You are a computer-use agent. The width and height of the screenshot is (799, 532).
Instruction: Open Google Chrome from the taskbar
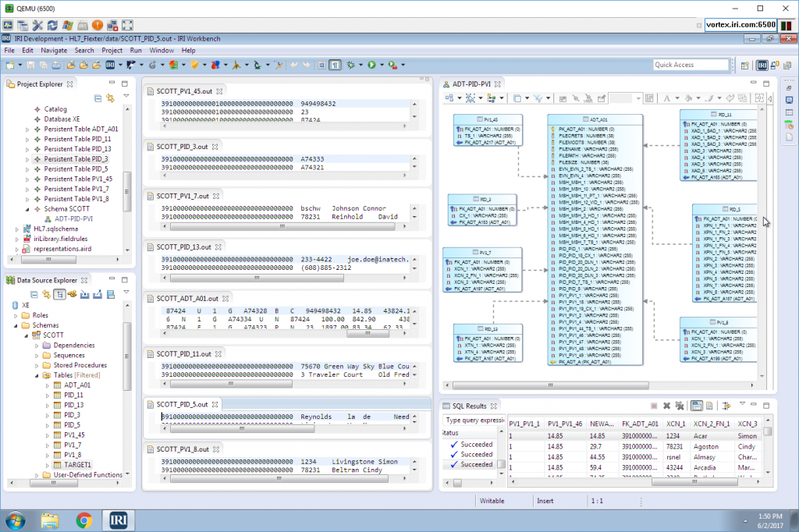[83, 520]
